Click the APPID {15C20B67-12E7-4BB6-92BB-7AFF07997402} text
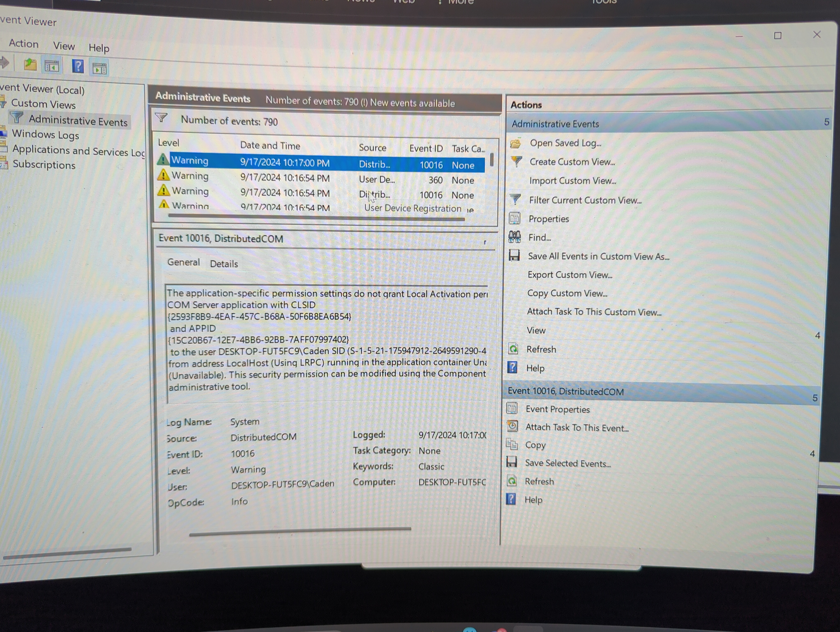This screenshot has width=840, height=632. click(x=259, y=339)
